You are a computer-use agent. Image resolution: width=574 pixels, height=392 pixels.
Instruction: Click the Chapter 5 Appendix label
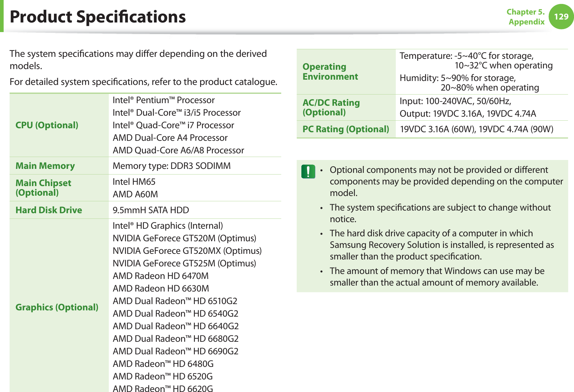[526, 17]
